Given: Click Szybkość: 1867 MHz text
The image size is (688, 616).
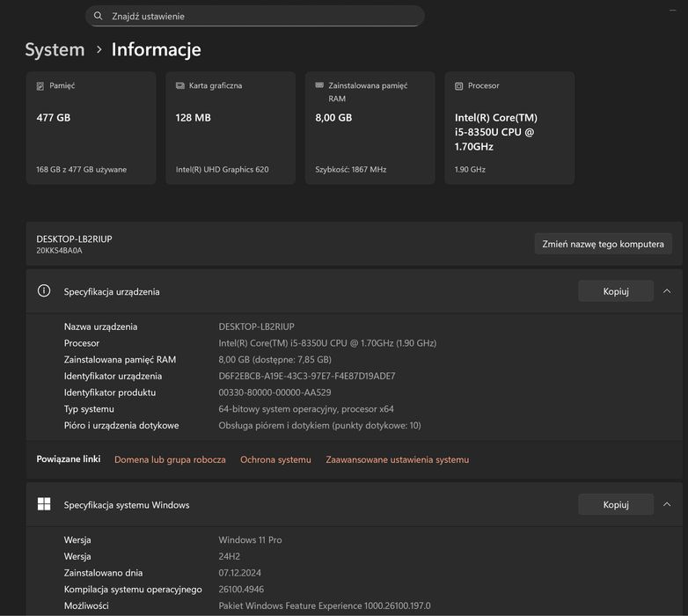Looking at the screenshot, I should 350,169.
